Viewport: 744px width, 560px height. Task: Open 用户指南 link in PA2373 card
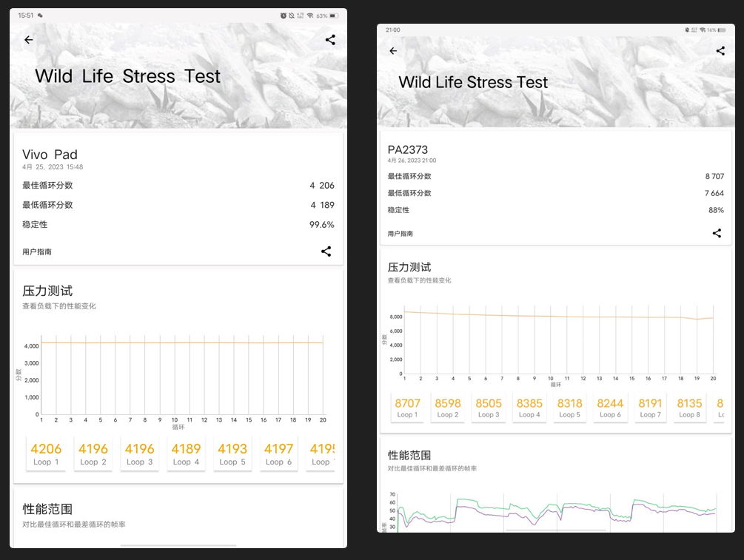click(400, 233)
